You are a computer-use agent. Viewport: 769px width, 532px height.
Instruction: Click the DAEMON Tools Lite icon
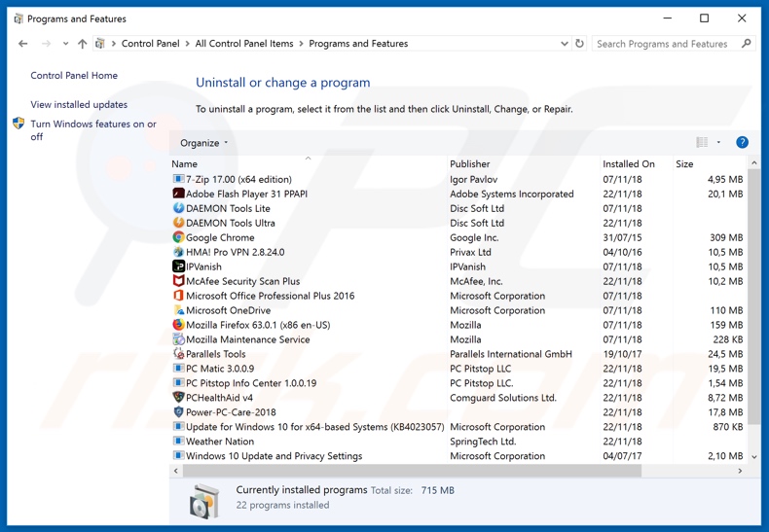[x=178, y=208]
